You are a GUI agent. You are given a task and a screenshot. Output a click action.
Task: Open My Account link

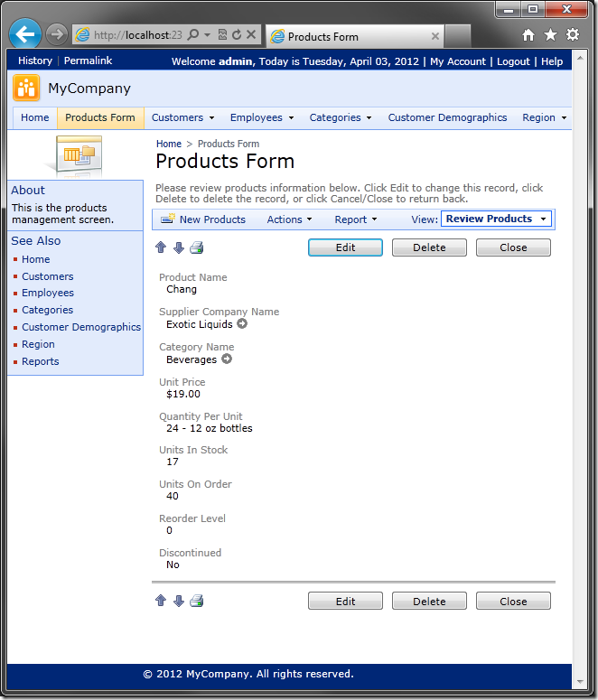point(458,61)
